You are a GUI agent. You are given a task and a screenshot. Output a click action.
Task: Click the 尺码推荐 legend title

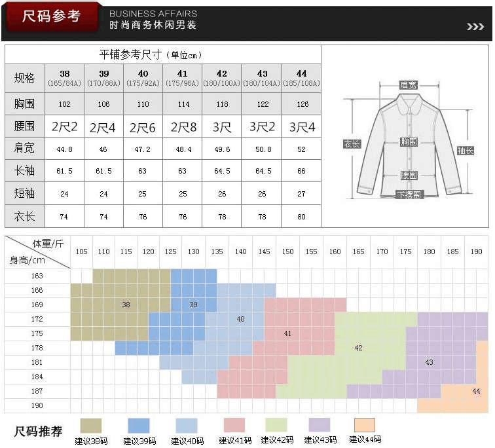pyautogui.click(x=39, y=431)
